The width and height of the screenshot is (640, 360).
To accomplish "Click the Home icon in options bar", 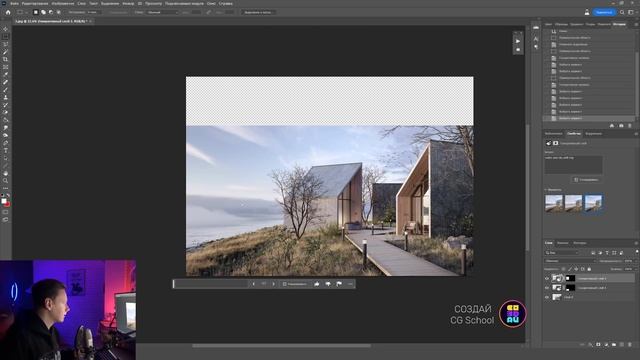I will (x=8, y=12).
